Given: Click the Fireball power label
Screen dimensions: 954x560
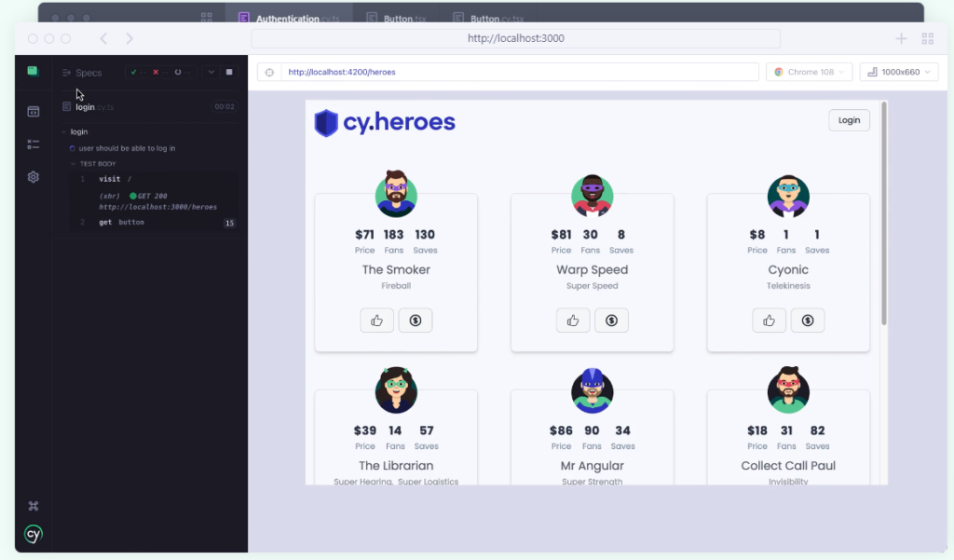Looking at the screenshot, I should point(396,285).
